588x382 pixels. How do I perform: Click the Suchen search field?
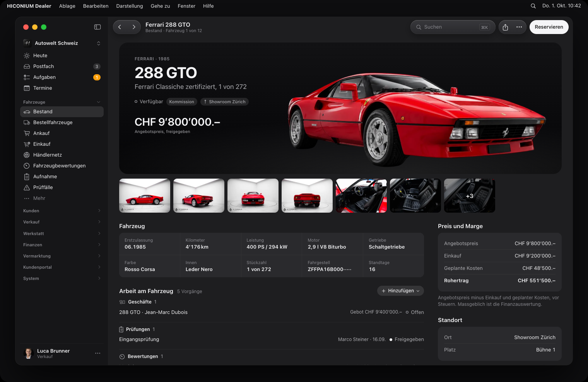point(453,27)
